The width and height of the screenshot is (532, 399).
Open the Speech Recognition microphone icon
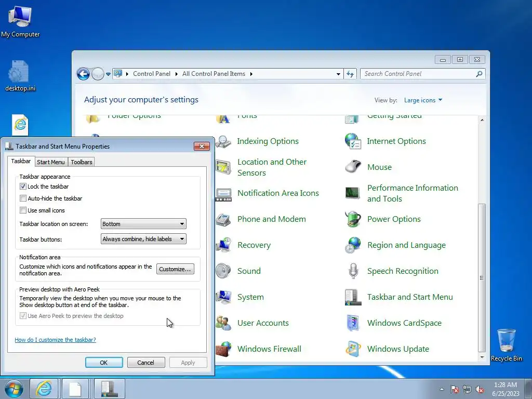click(x=353, y=271)
